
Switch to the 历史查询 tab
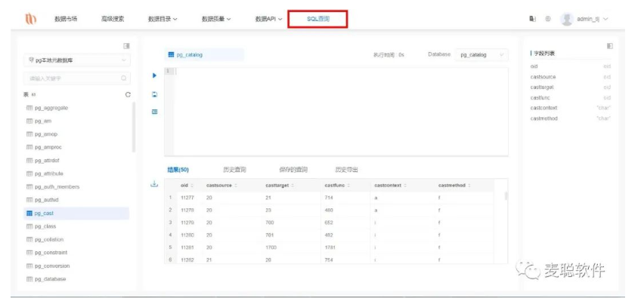[234, 170]
